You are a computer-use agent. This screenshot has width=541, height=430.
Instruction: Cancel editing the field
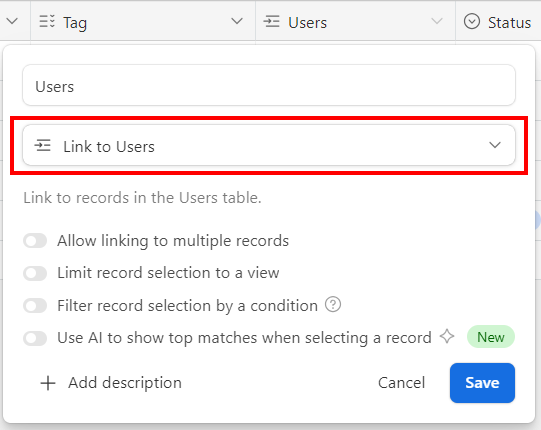401,383
